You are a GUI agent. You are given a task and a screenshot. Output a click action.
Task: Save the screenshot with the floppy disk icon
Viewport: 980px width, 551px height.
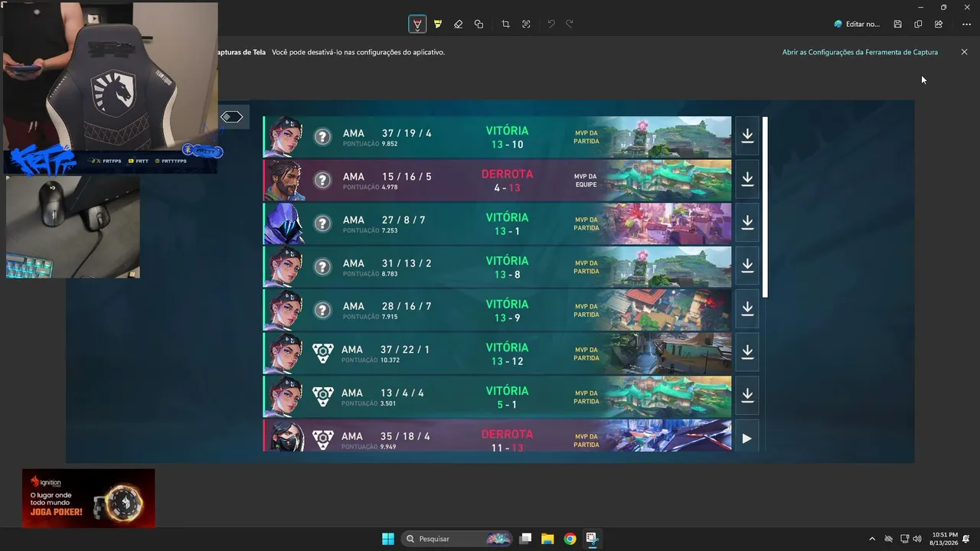pyautogui.click(x=898, y=24)
